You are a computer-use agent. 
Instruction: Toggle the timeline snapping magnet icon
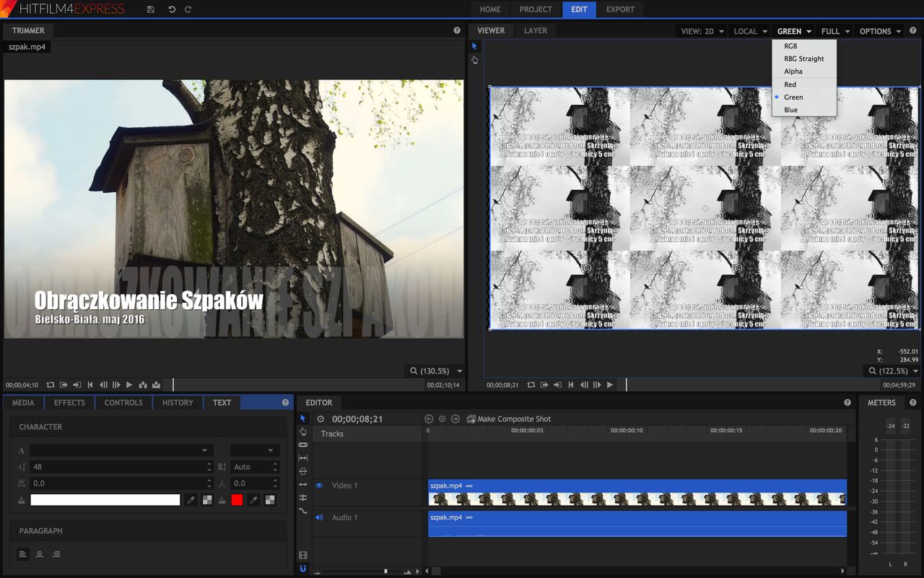pyautogui.click(x=302, y=569)
